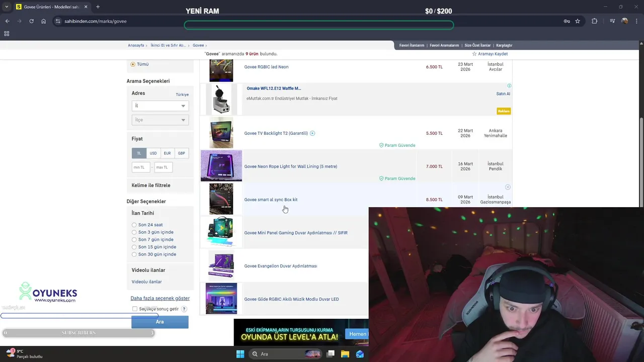644x362 pixels.
Task: Click the video play icon beside TV Backlight T2
Action: 312,133
